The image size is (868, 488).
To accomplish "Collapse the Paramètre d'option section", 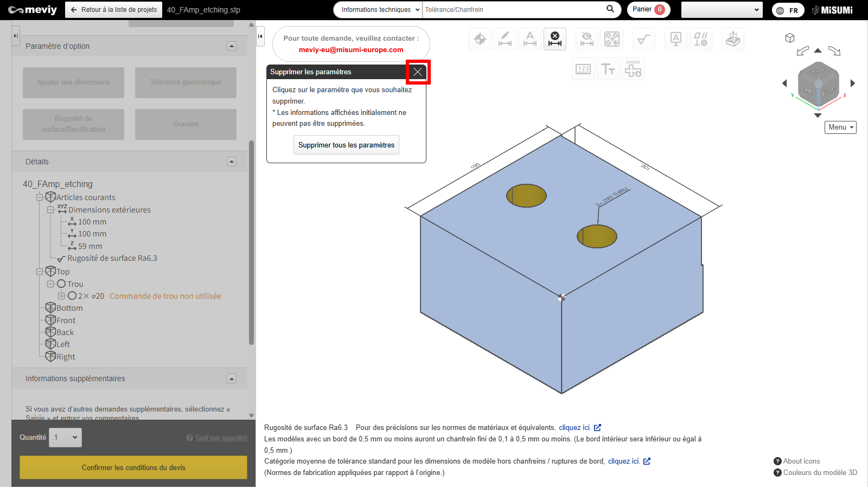I will pyautogui.click(x=232, y=46).
